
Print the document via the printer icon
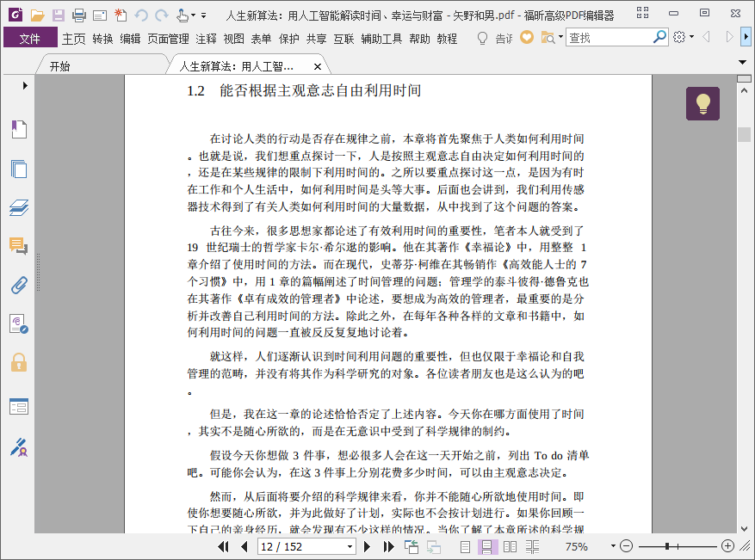click(79, 15)
